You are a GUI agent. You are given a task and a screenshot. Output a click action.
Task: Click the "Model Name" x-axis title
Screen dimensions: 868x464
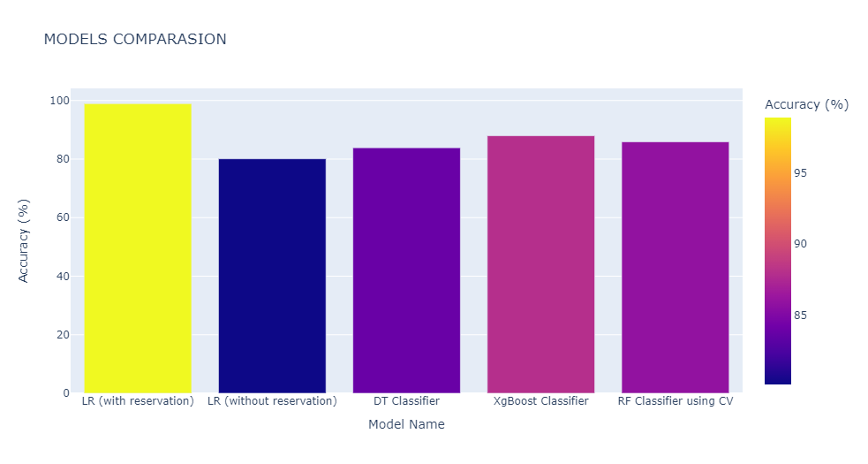(406, 424)
